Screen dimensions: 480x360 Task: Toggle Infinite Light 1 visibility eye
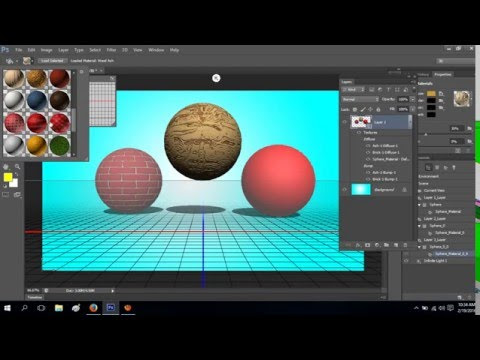(406, 261)
